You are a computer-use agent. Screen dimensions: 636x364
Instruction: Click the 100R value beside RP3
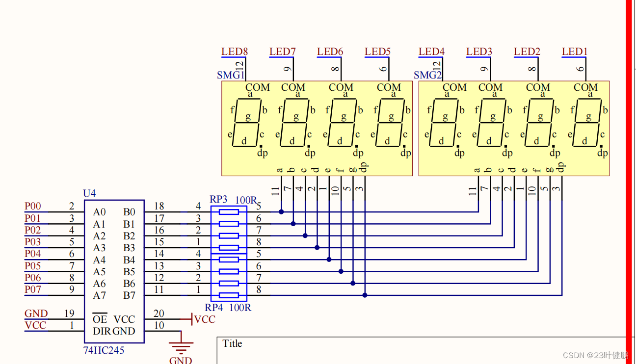[x=246, y=200]
